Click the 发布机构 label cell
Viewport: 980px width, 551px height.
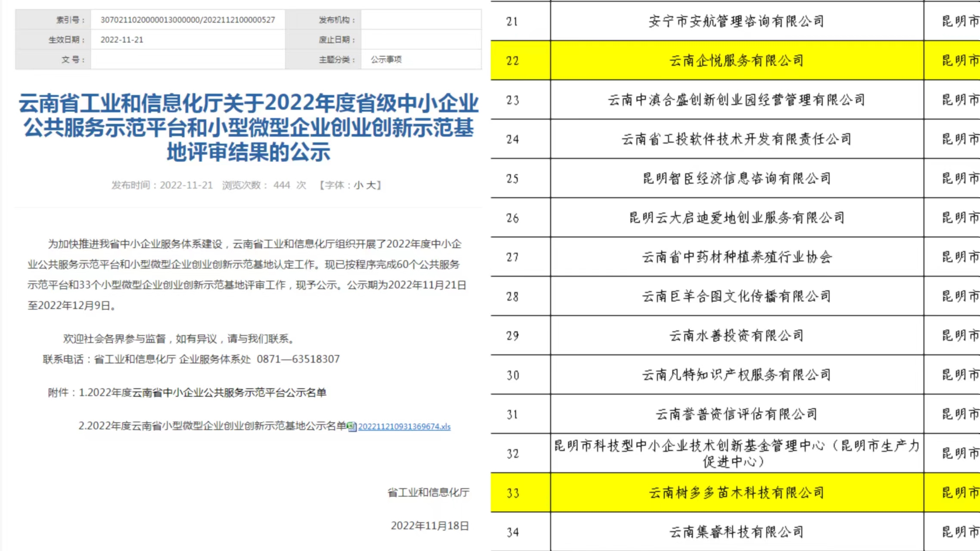(323, 20)
